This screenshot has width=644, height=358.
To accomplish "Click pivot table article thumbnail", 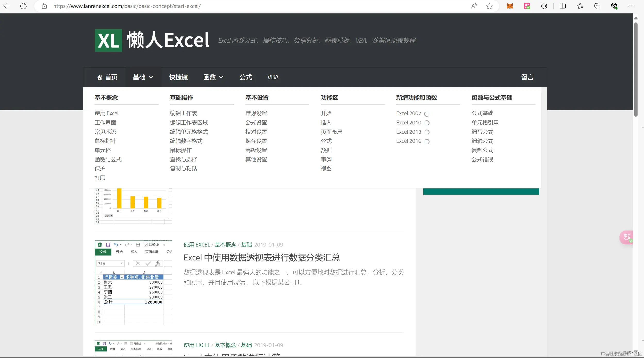I will 133,282.
